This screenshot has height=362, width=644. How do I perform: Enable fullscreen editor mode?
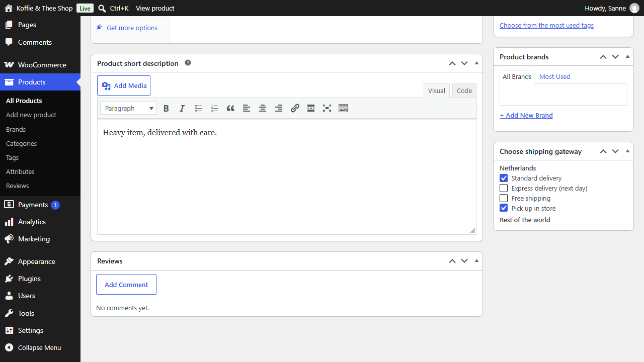[x=327, y=108]
